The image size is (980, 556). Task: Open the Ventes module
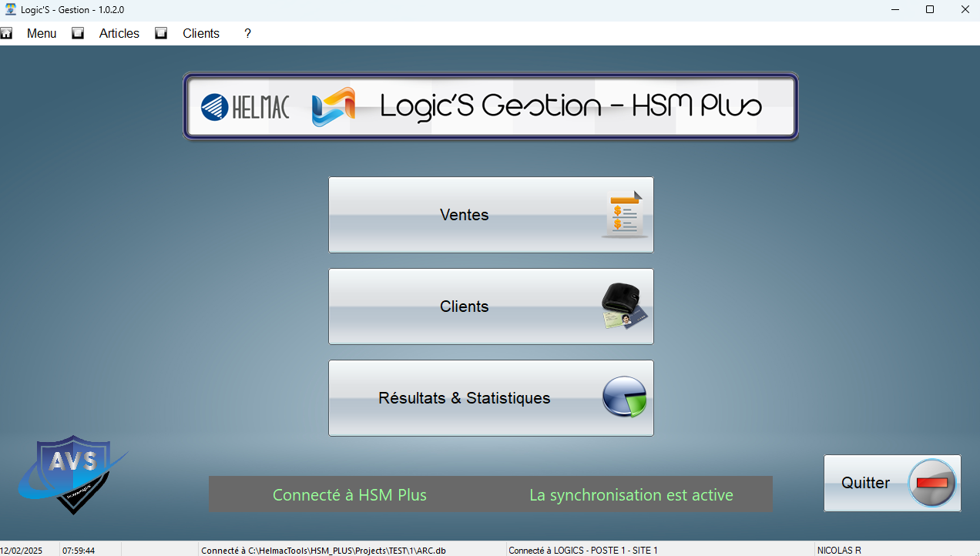465,215
